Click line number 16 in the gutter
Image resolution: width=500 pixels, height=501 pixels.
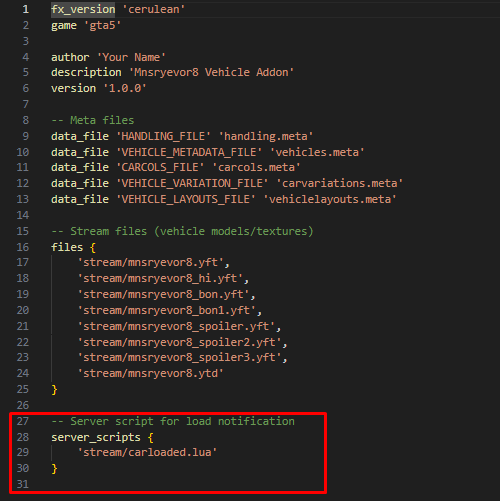[x=23, y=247]
